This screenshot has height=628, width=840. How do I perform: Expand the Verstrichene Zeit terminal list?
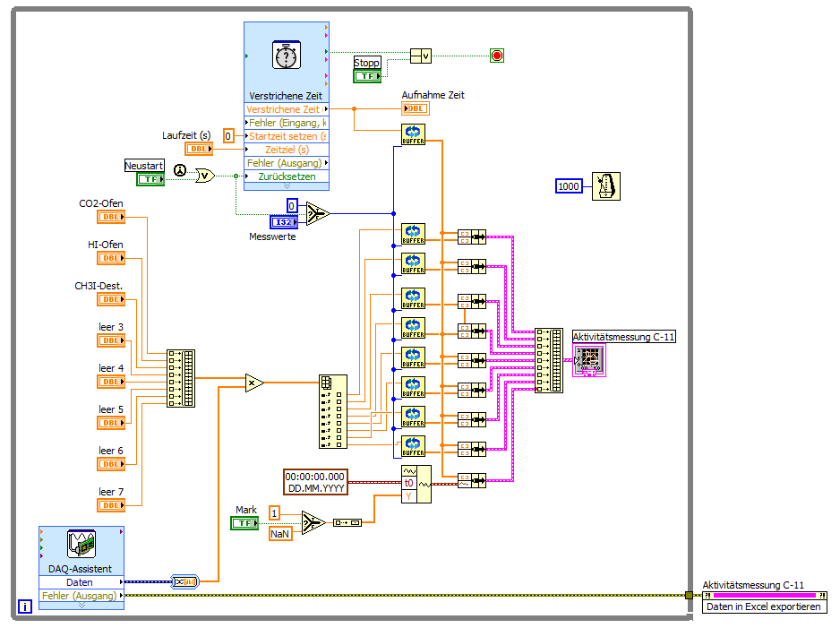(x=287, y=186)
